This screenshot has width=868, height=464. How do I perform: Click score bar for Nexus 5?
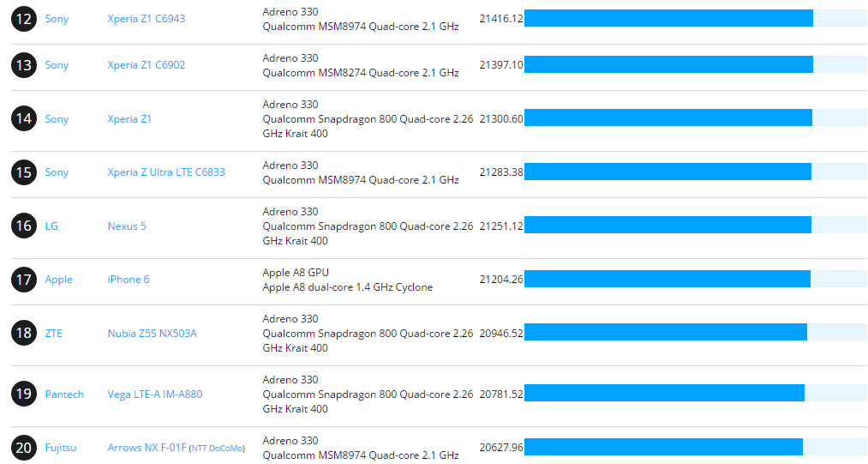(x=667, y=225)
